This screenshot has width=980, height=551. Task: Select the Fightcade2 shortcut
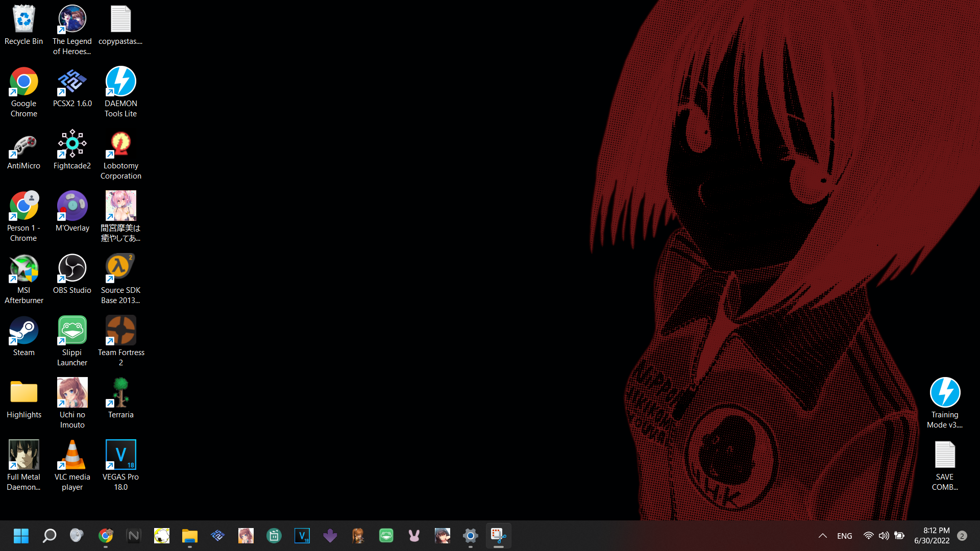pyautogui.click(x=72, y=144)
